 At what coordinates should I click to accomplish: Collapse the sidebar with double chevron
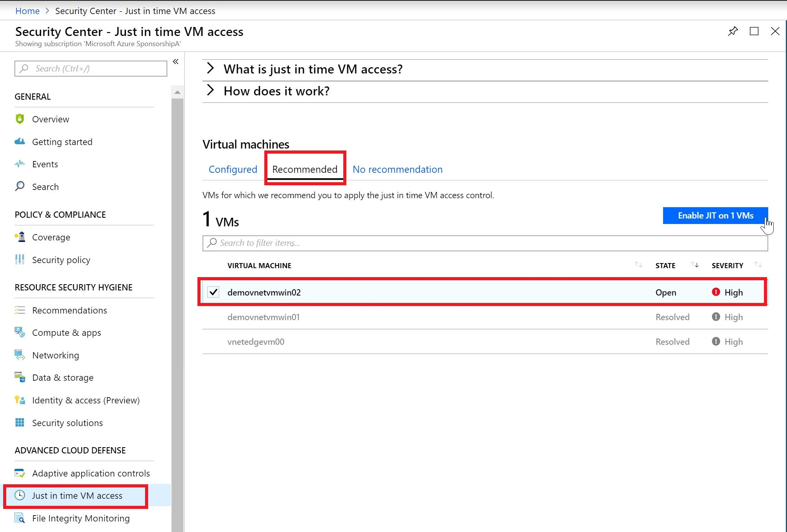coord(176,62)
